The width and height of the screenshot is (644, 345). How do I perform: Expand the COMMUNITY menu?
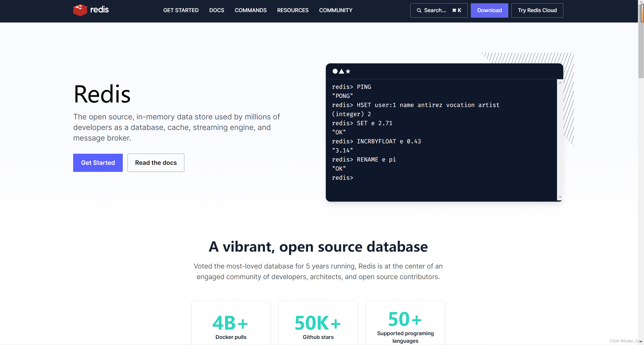[336, 10]
